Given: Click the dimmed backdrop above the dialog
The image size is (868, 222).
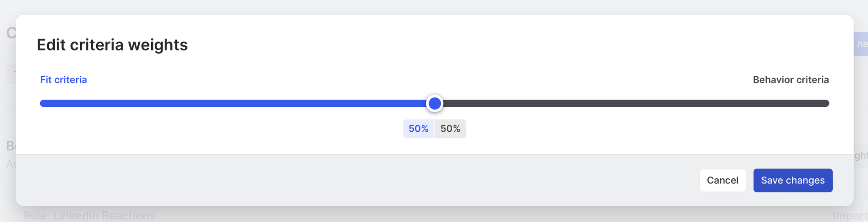Looking at the screenshot, I should pyautogui.click(x=424, y=6).
